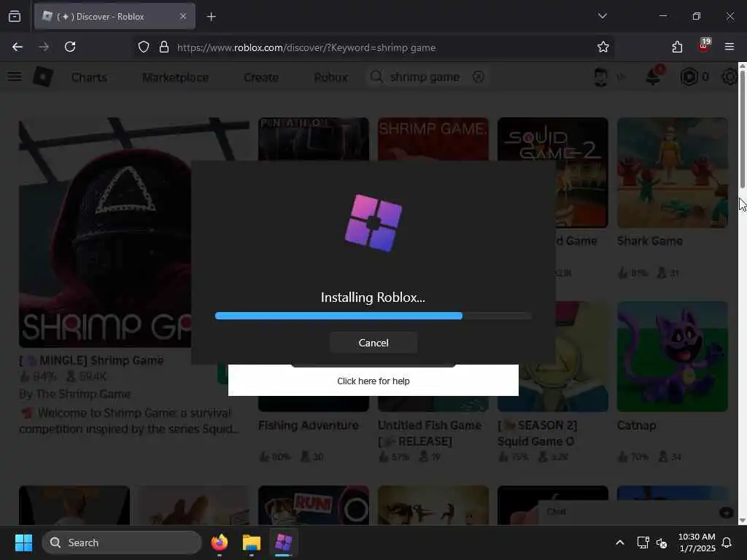Viewport: 747px width, 560px height.
Task: Close the Discover - Roblox tab
Action: point(183,16)
